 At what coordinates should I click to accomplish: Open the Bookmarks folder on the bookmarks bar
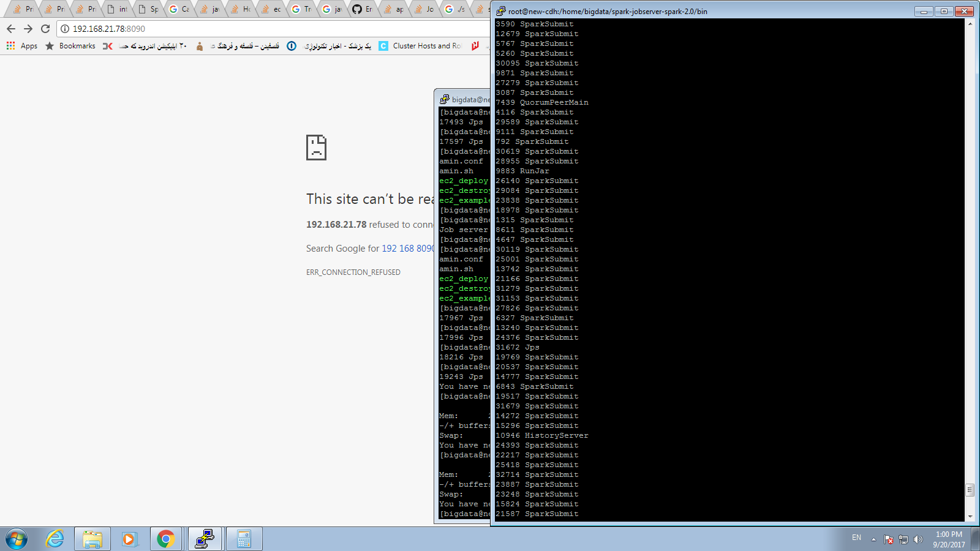[77, 45]
